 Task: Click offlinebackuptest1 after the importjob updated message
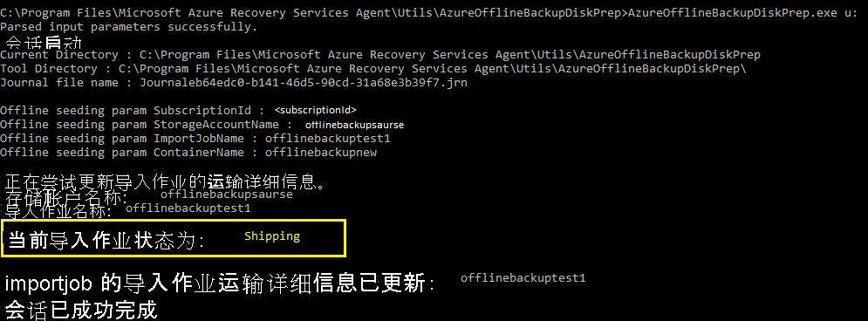523,278
